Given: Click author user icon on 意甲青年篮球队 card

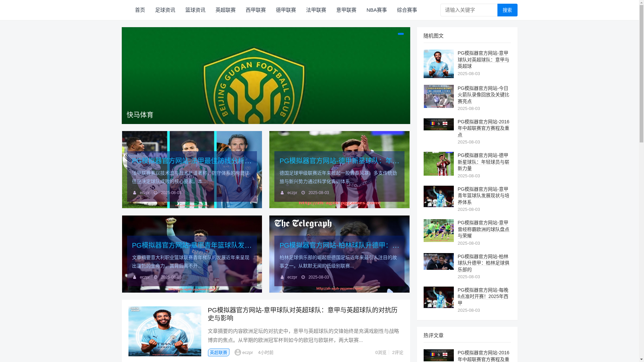Looking at the screenshot, I should (x=135, y=277).
